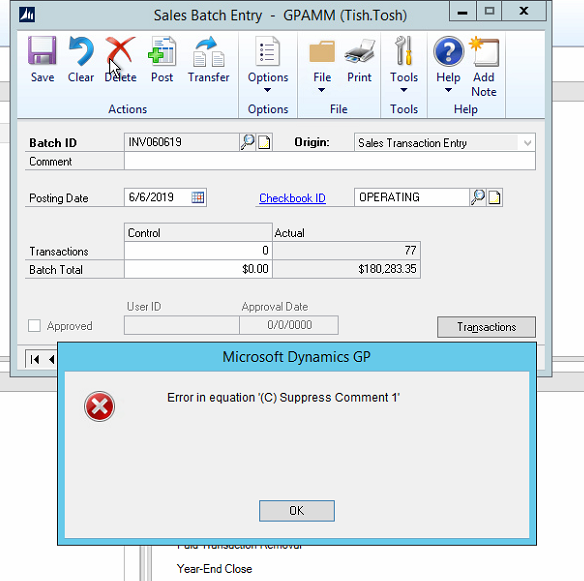Expand the Tools dropdown arrow
The width and height of the screenshot is (584, 581).
(x=404, y=90)
